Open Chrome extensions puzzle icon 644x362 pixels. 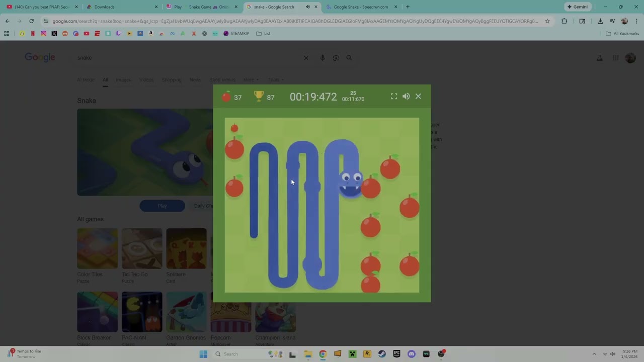pos(564,21)
